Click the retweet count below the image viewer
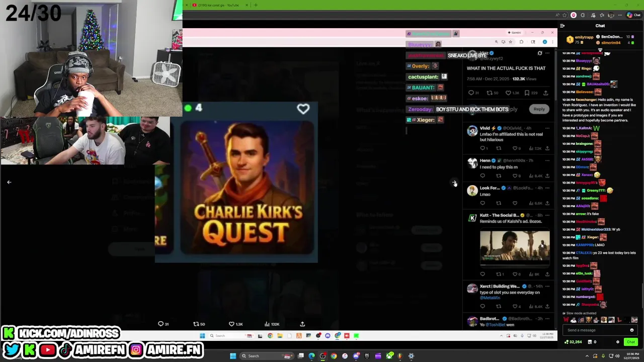The height and width of the screenshot is (362, 644). point(199,324)
